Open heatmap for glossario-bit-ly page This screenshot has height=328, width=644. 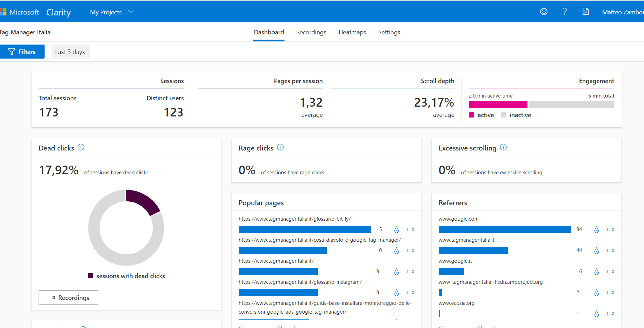[x=397, y=229]
